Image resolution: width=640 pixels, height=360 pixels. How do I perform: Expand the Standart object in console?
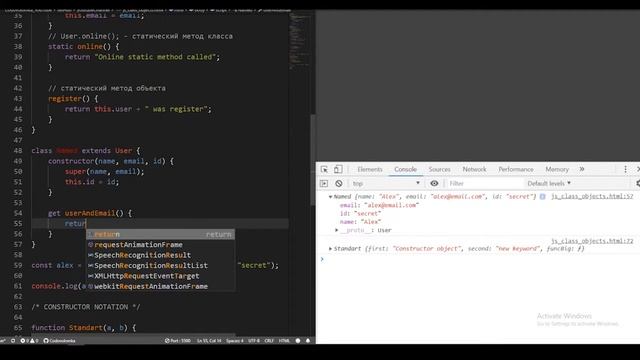click(330, 249)
